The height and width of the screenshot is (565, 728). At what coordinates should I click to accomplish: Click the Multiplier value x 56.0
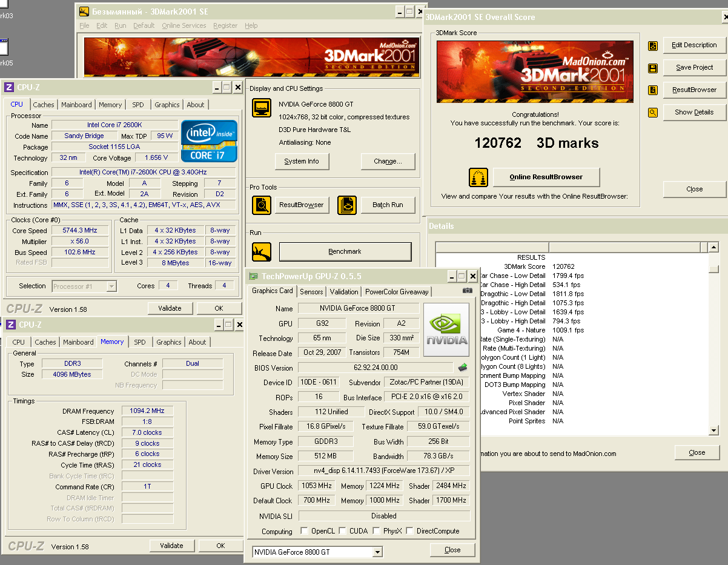(x=81, y=242)
